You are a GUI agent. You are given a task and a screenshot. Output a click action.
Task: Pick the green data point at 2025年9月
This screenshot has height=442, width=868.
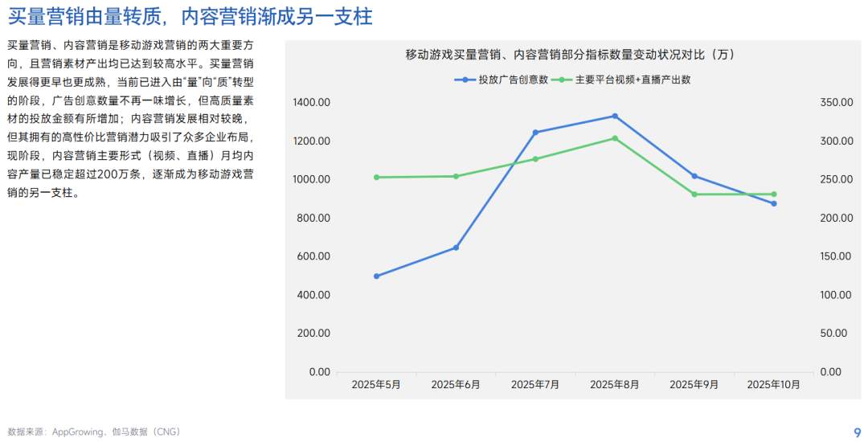(x=694, y=194)
